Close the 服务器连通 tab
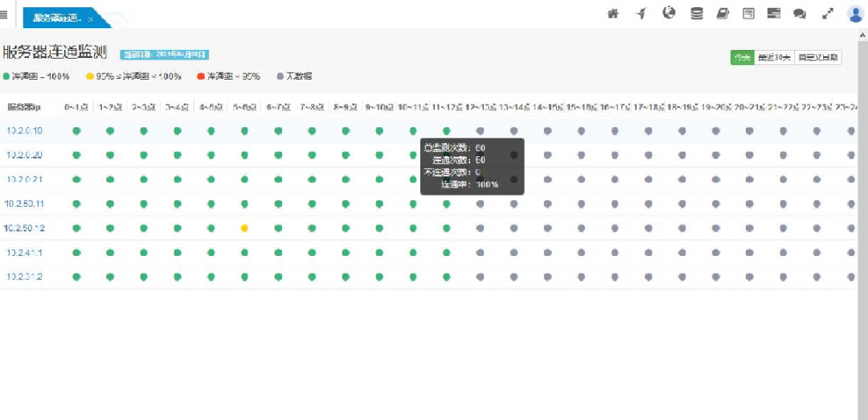Viewport: 868px width, 420px height. 90,18
